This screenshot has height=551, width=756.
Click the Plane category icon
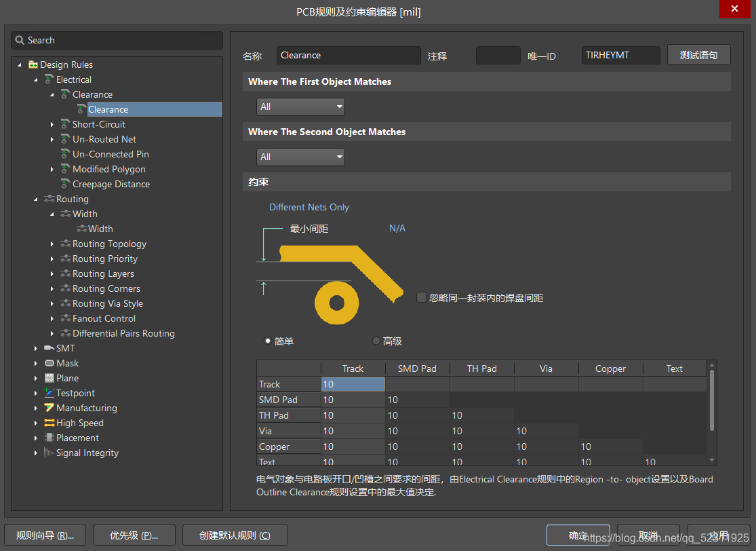point(49,378)
